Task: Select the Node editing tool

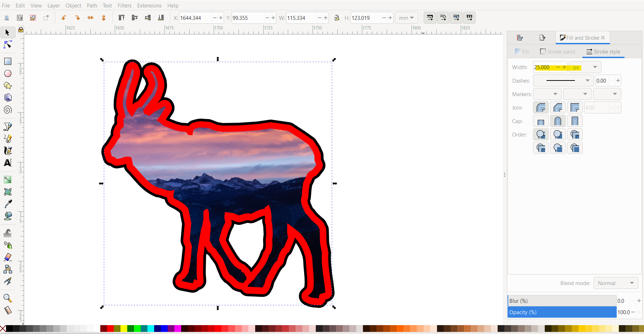Action: [7, 45]
